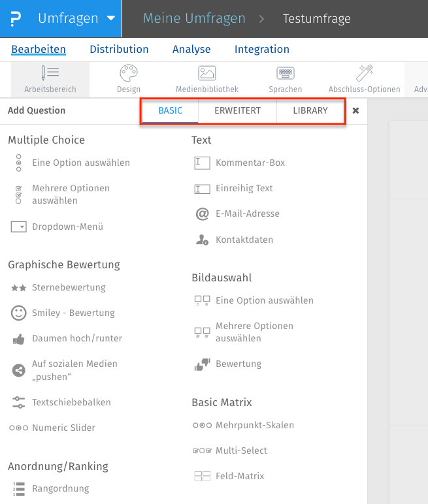This screenshot has height=504, width=428.
Task: Add Rangordnung ranking list icon
Action: 19,489
